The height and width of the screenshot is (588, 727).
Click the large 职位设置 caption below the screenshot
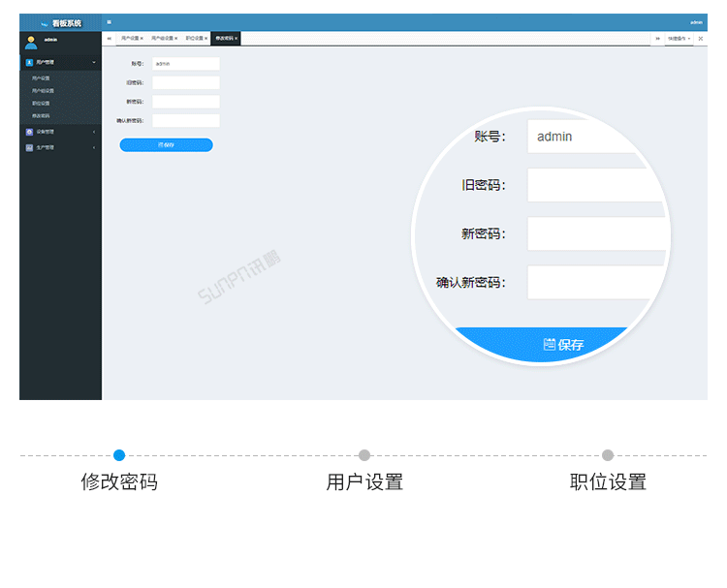608,481
